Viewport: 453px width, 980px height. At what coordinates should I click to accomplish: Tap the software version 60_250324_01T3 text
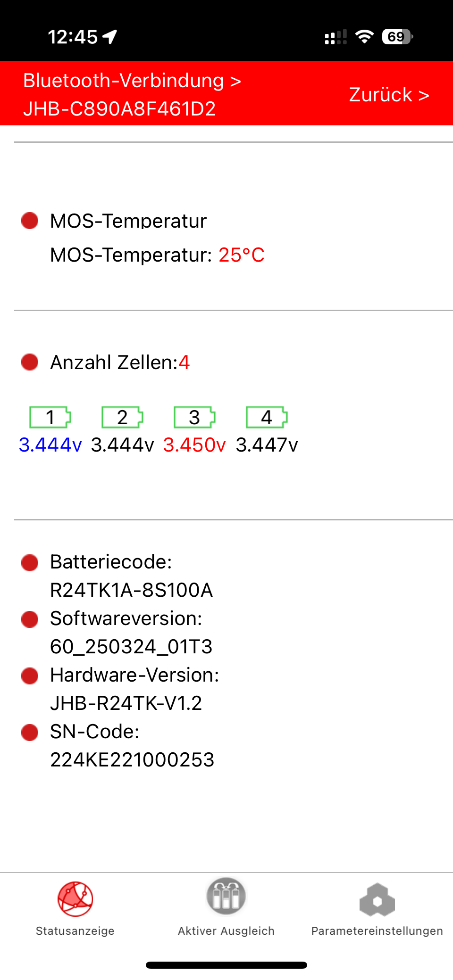click(131, 647)
